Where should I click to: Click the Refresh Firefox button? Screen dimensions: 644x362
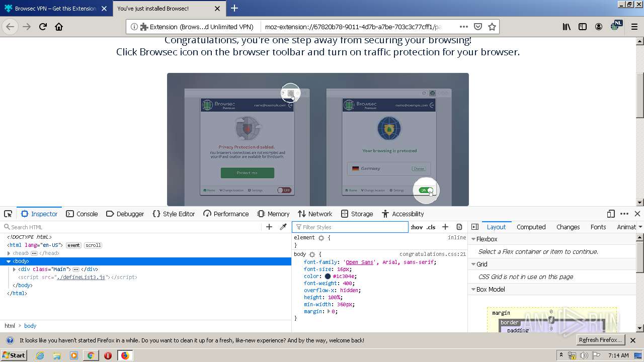pos(601,340)
